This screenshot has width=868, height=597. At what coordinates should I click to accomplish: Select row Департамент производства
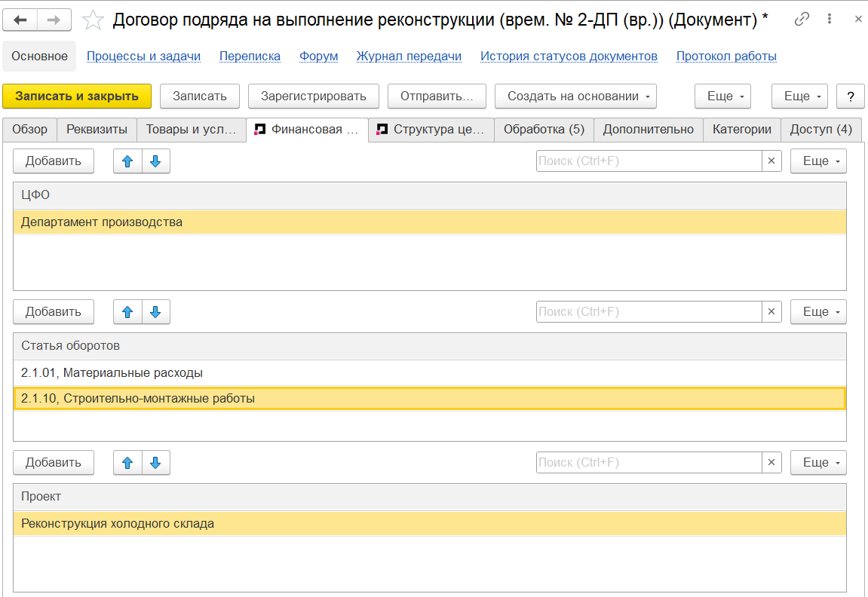pos(430,222)
